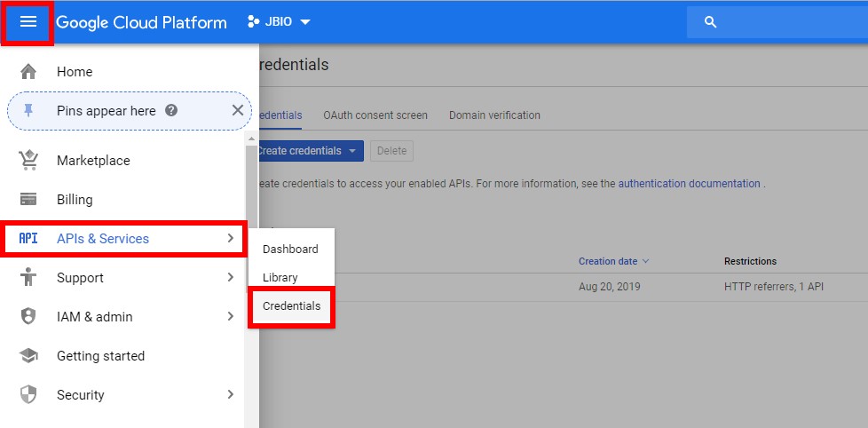868x428 pixels.
Task: Switch to the Credentials tab
Action: tap(280, 115)
